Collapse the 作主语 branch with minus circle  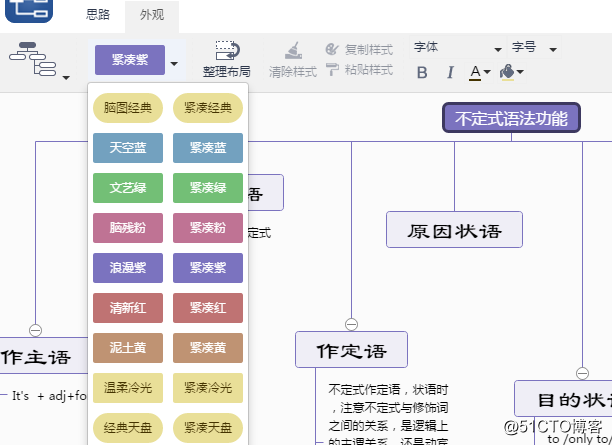[x=36, y=330]
